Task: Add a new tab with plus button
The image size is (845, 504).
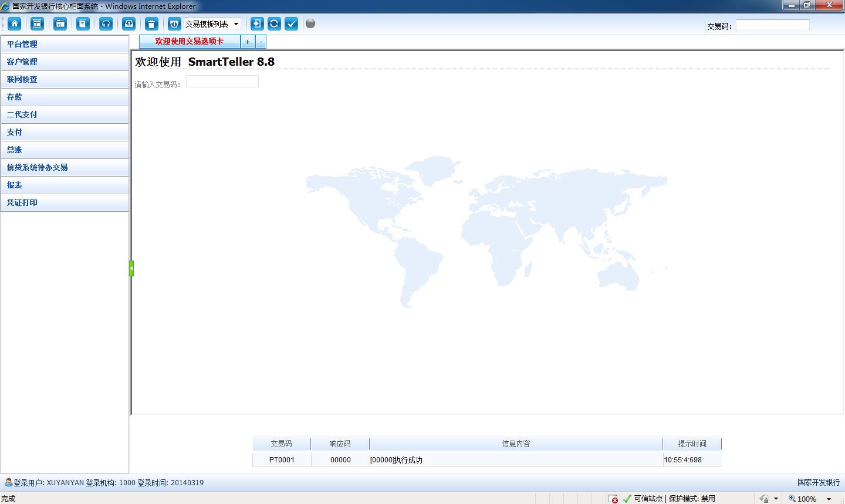Action: pos(248,42)
